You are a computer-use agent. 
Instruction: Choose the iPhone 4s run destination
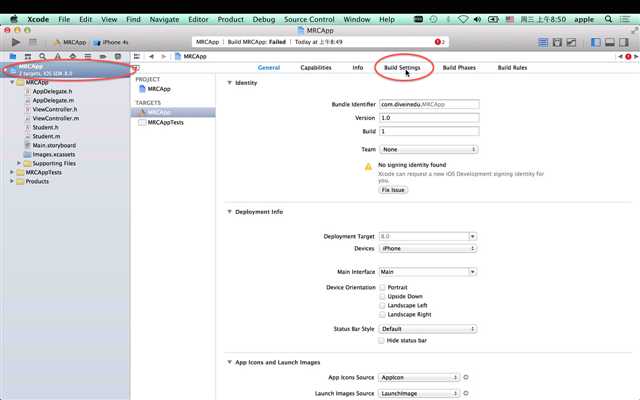click(x=111, y=42)
